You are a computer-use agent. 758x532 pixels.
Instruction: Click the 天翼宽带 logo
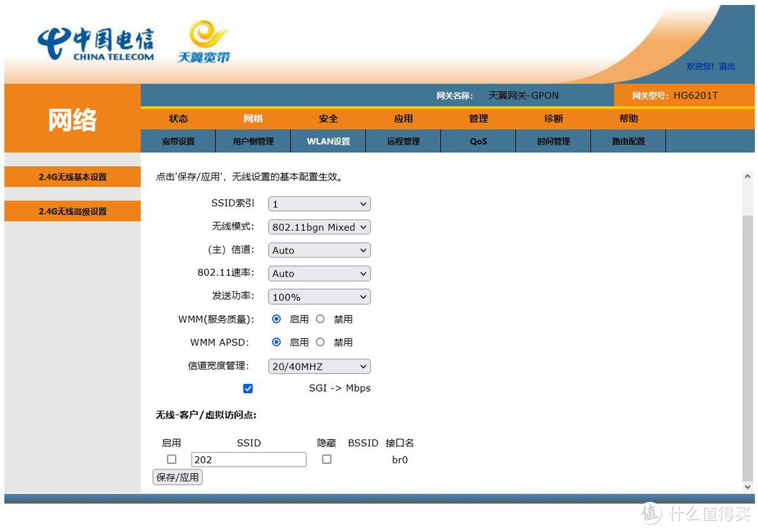pyautogui.click(x=204, y=42)
